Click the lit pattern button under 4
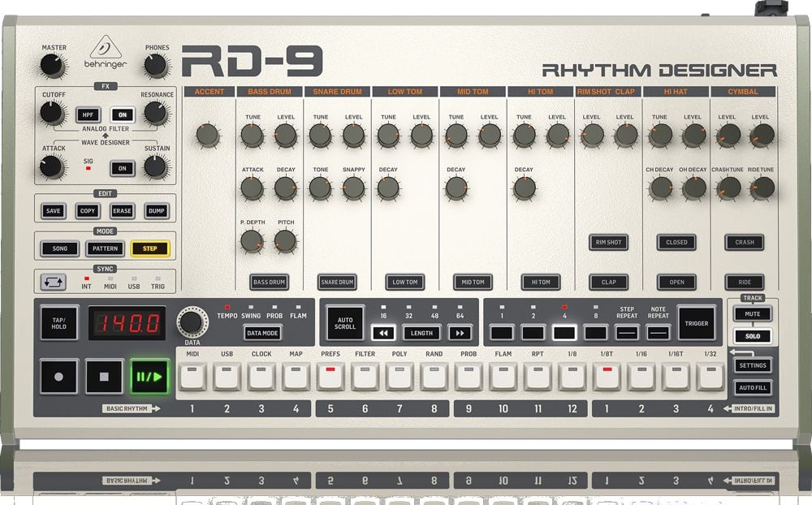Image resolution: width=812 pixels, height=505 pixels. pos(564,333)
